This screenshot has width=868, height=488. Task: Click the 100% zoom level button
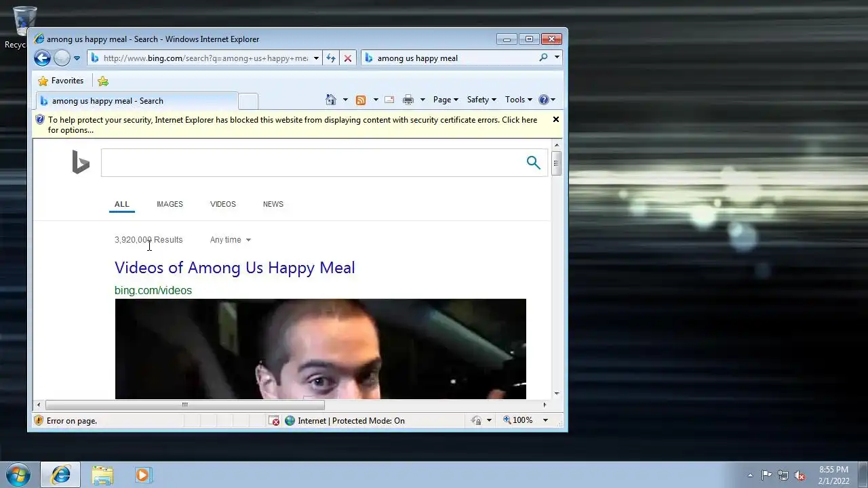tap(518, 420)
